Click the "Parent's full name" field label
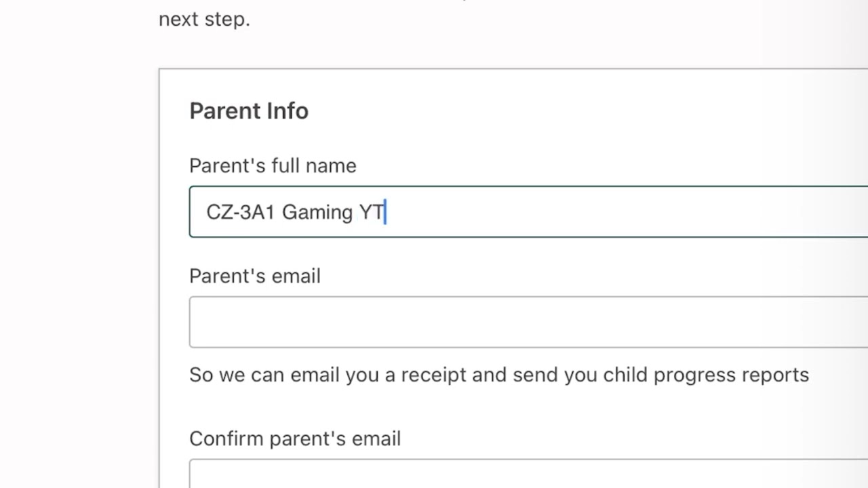Screen dimensions: 868x488 (273, 166)
